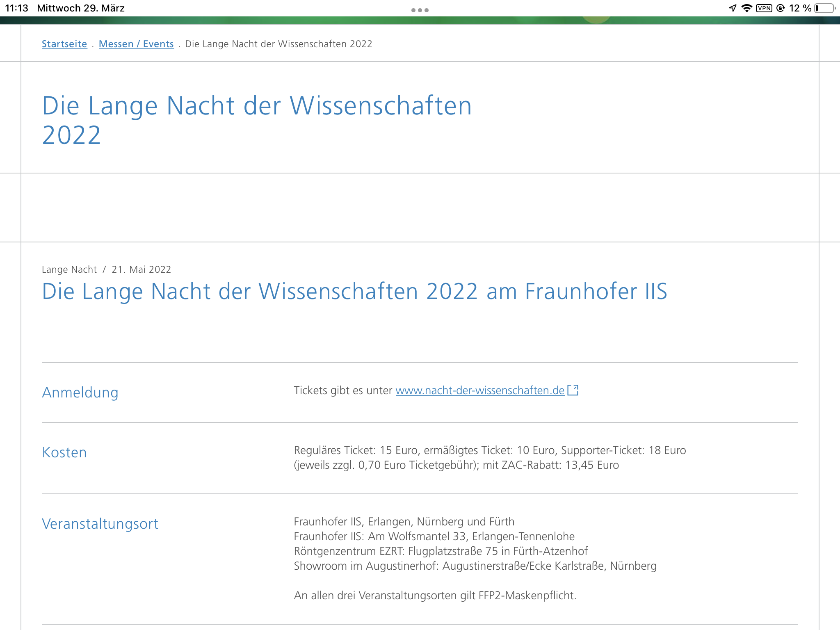Click the date line Lange Nacht / 21. Mai 2022

(106, 269)
